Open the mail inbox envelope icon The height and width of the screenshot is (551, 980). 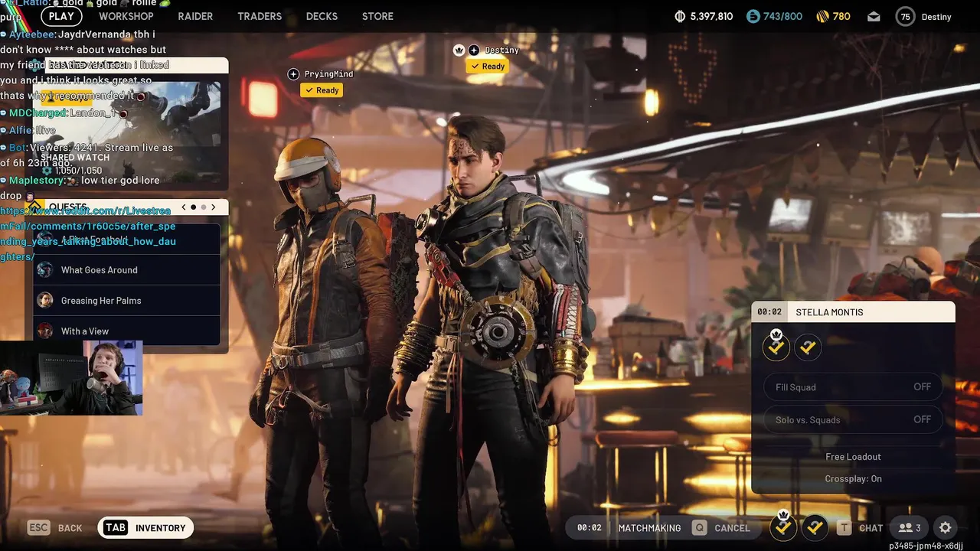(x=874, y=17)
